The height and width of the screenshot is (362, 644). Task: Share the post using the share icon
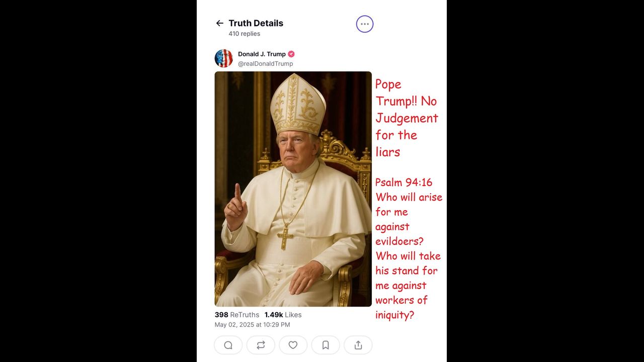pos(358,345)
